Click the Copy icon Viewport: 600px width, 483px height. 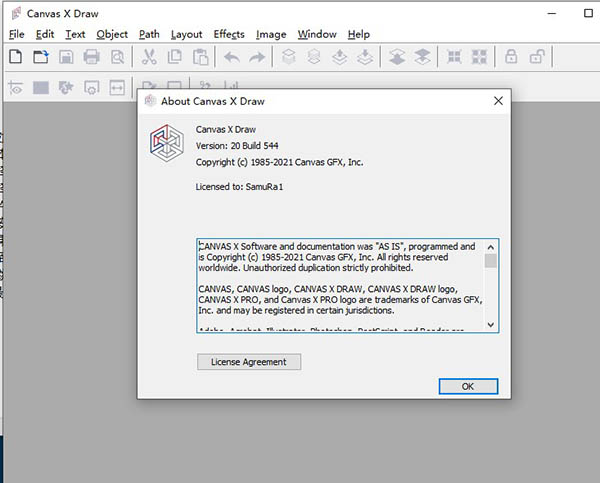point(175,57)
